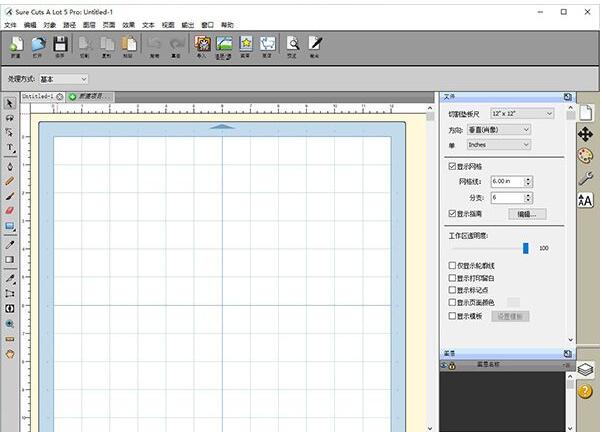Select the Text tool in left toolbox

click(x=10, y=148)
